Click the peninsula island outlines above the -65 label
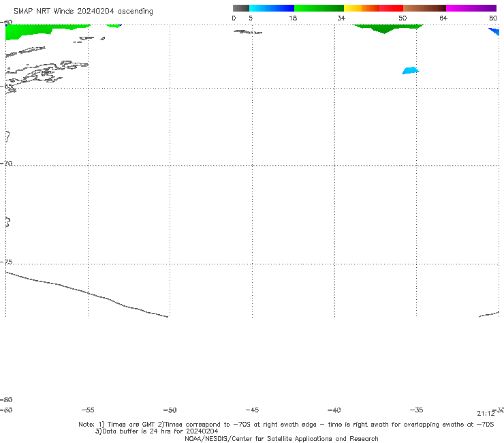This screenshot has width=504, height=443. tap(47, 72)
